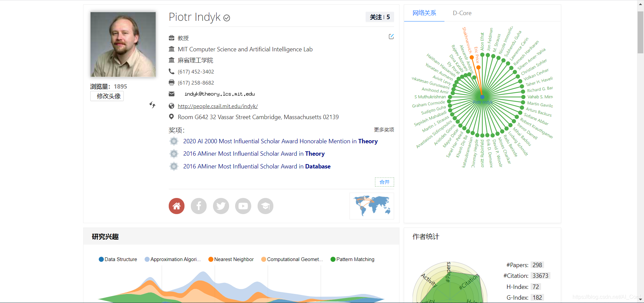The image size is (644, 303).
Task: Click the red homepage icon
Action: (176, 206)
